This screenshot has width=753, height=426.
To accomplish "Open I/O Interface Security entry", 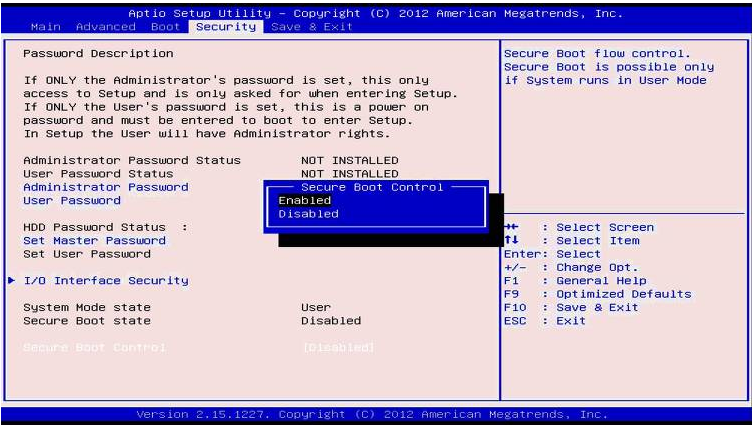I will 105,281.
